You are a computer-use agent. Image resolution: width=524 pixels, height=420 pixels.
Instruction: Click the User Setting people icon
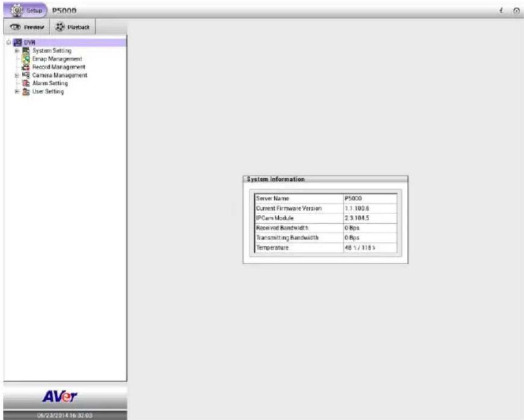coord(26,92)
